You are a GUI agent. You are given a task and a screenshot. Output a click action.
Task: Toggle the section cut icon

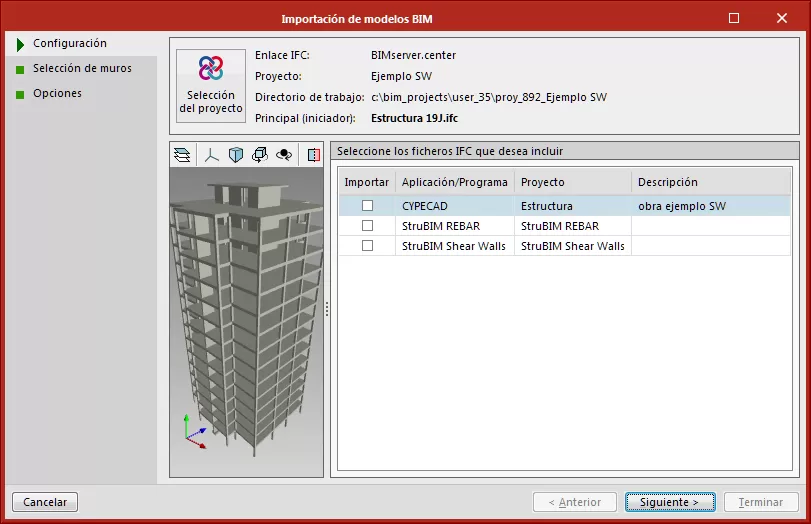313,154
